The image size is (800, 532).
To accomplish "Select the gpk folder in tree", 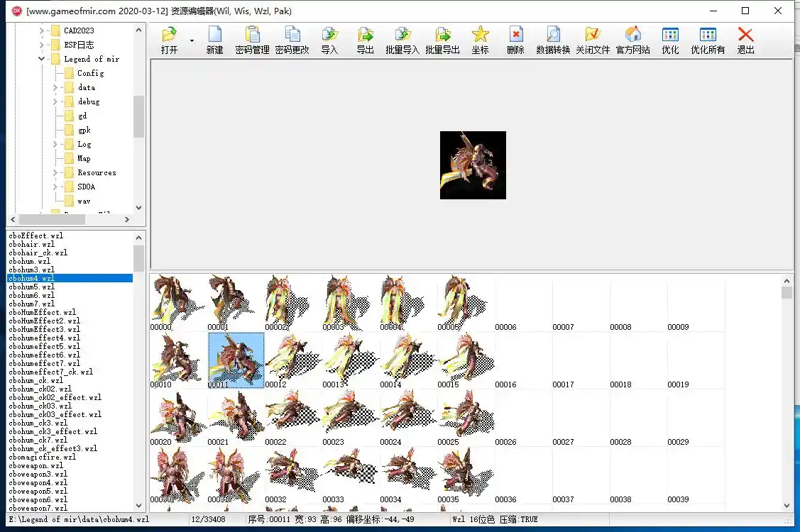I will 84,130.
